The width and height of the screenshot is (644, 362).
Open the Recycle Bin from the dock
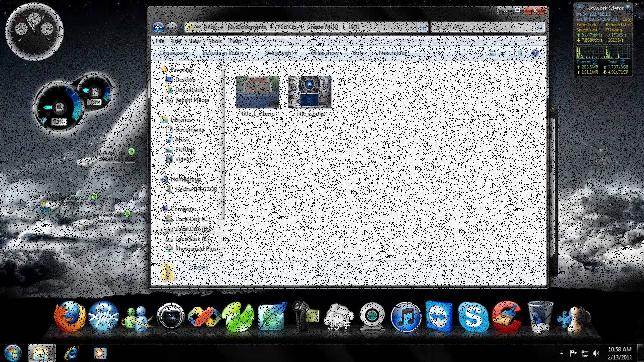pyautogui.click(x=540, y=317)
